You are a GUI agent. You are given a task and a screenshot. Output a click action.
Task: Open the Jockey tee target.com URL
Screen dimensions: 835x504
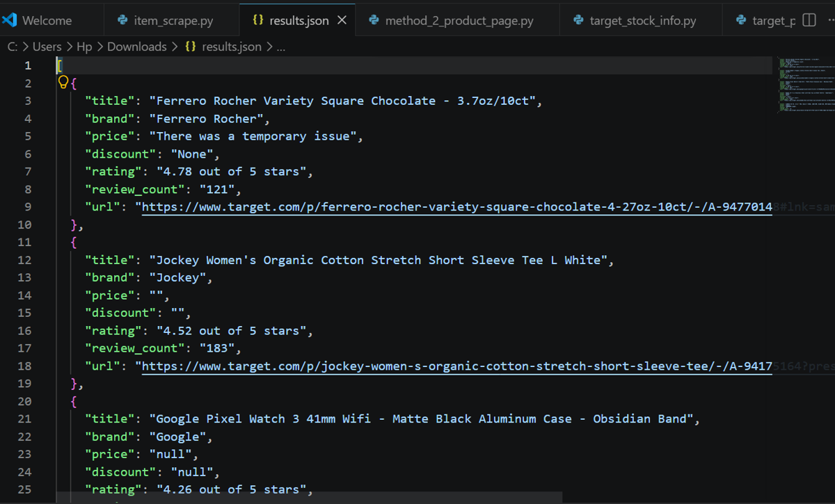click(457, 366)
